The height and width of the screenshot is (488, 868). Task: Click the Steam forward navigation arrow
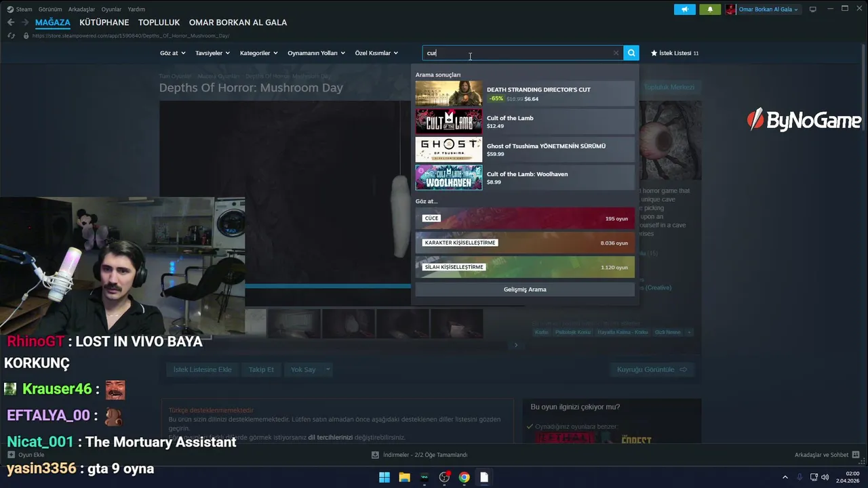coord(24,22)
